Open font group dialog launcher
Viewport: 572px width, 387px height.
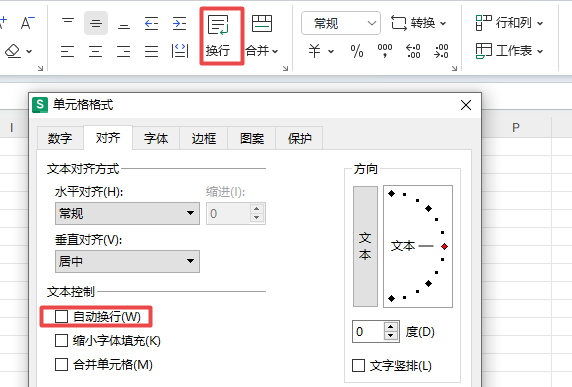point(40,68)
